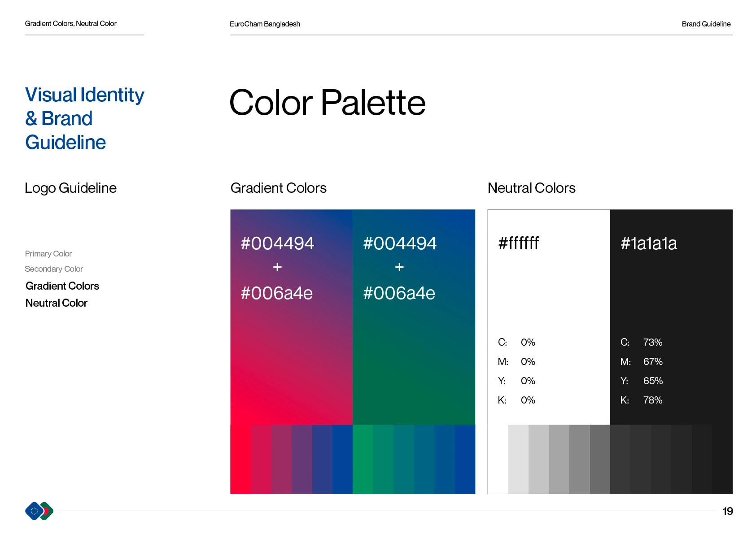The image size is (756, 534).
Task: Click page number 19 in the footer
Action: click(x=727, y=511)
